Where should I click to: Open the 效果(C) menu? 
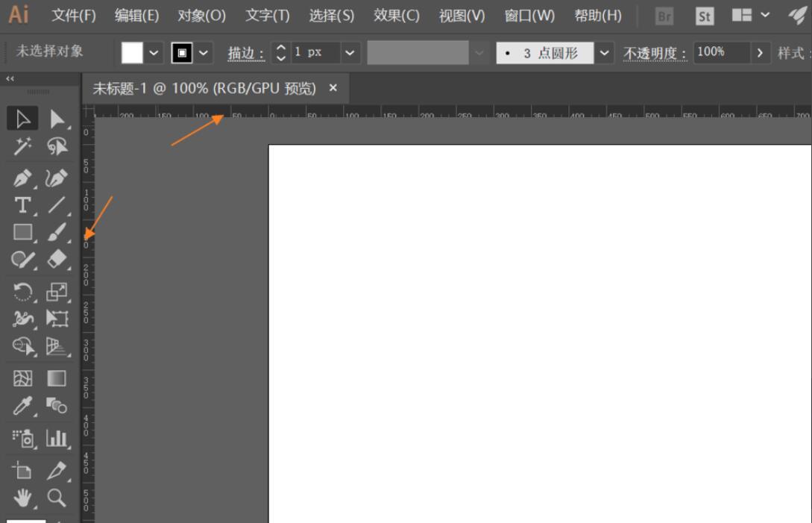[x=396, y=16]
